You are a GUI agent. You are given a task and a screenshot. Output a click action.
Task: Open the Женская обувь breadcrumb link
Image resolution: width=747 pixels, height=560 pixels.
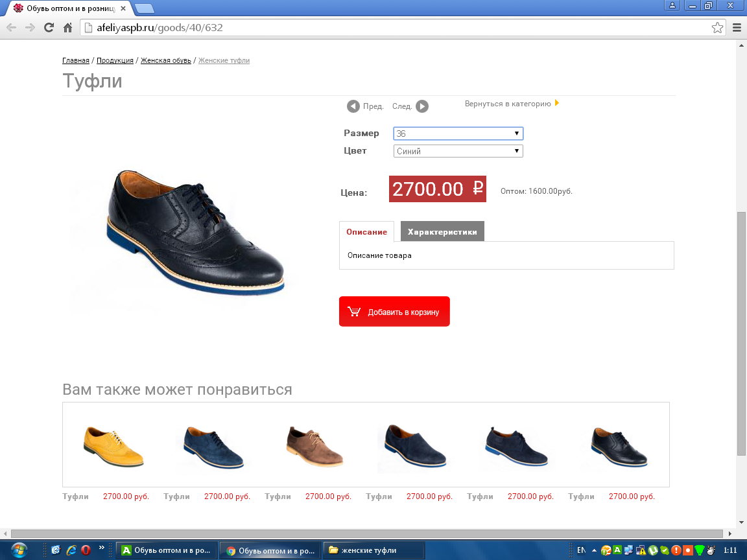pos(165,60)
